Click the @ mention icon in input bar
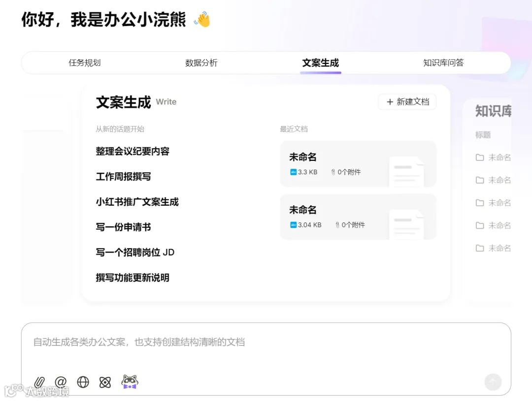The height and width of the screenshot is (401, 532). (x=61, y=382)
